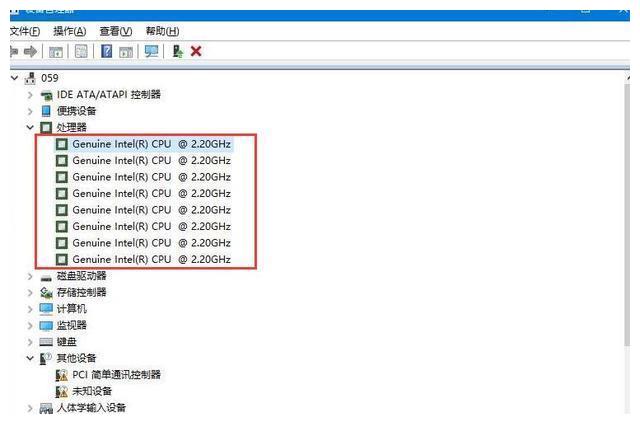Click the 059 computer root icon
The width and height of the screenshot is (640, 424).
click(30, 78)
